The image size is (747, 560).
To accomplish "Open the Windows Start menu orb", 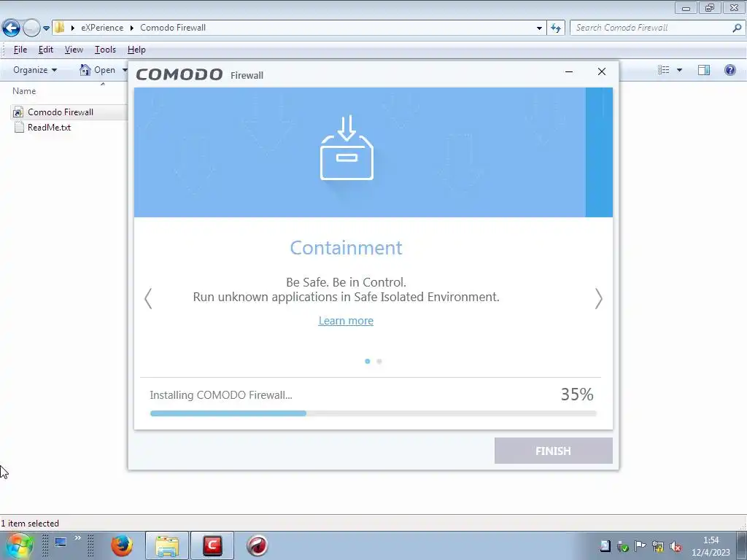I will coord(19,545).
